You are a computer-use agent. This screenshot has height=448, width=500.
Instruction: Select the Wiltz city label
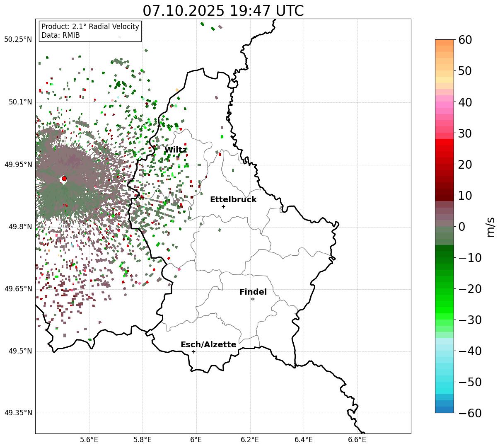point(176,150)
